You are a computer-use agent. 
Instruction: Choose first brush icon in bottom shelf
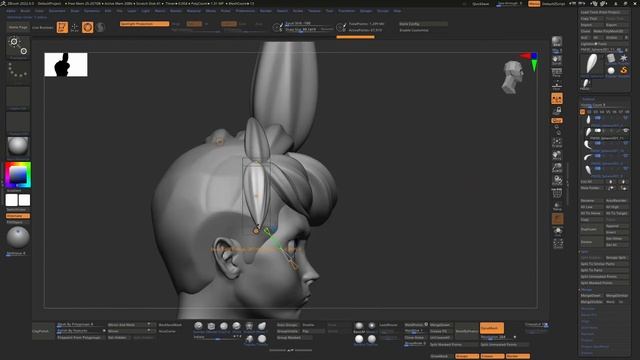tap(198, 326)
